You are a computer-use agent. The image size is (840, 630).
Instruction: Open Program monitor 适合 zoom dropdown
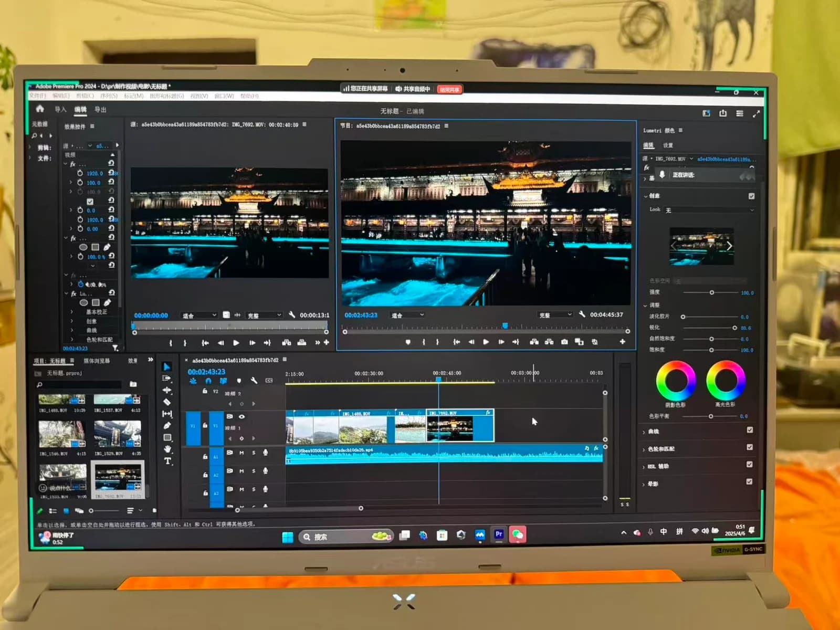pos(406,315)
